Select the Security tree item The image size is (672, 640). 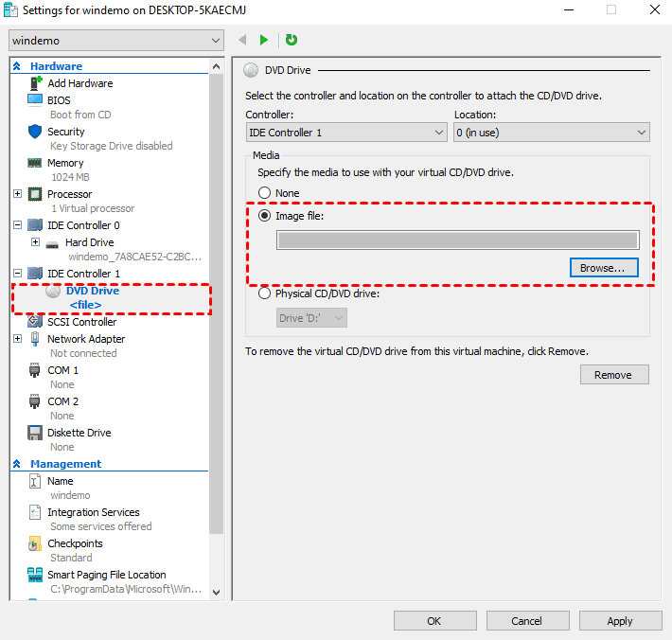coord(66,132)
